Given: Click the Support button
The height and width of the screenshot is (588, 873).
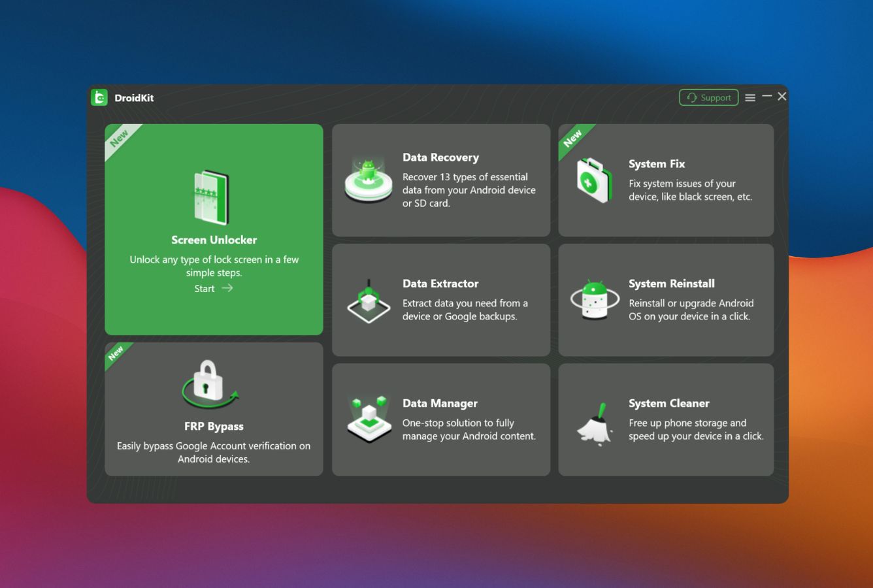Looking at the screenshot, I should point(709,97).
